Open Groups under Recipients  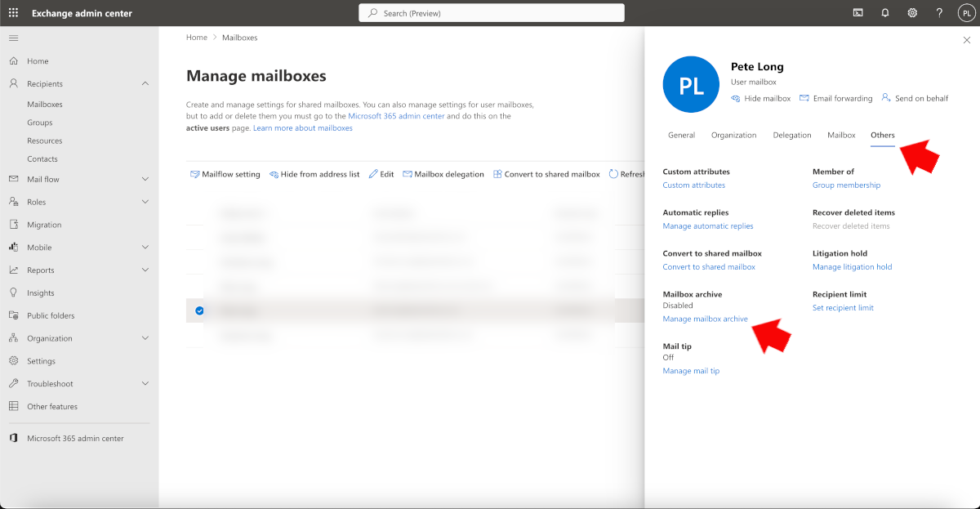[39, 123]
